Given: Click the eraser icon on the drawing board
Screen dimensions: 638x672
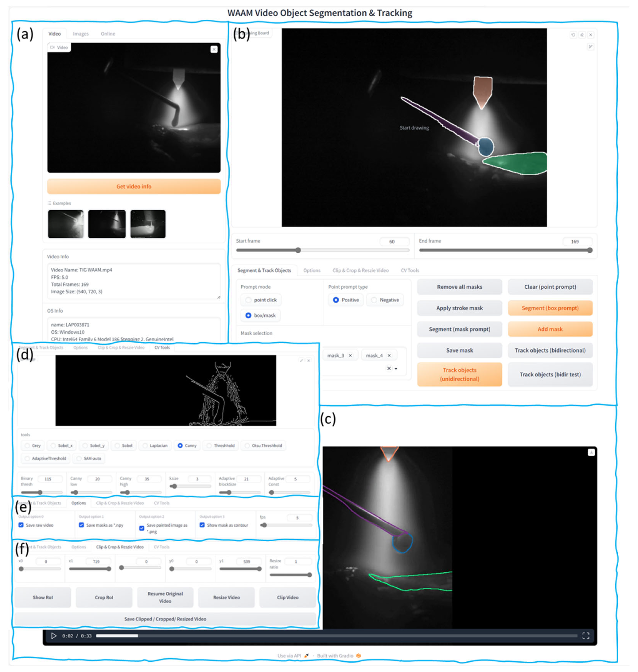Looking at the screenshot, I should (x=582, y=35).
